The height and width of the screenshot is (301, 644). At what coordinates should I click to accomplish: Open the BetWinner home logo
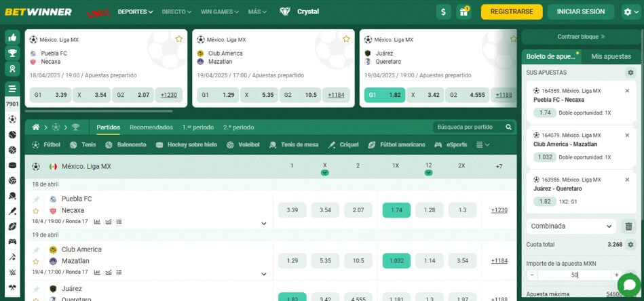tap(38, 12)
